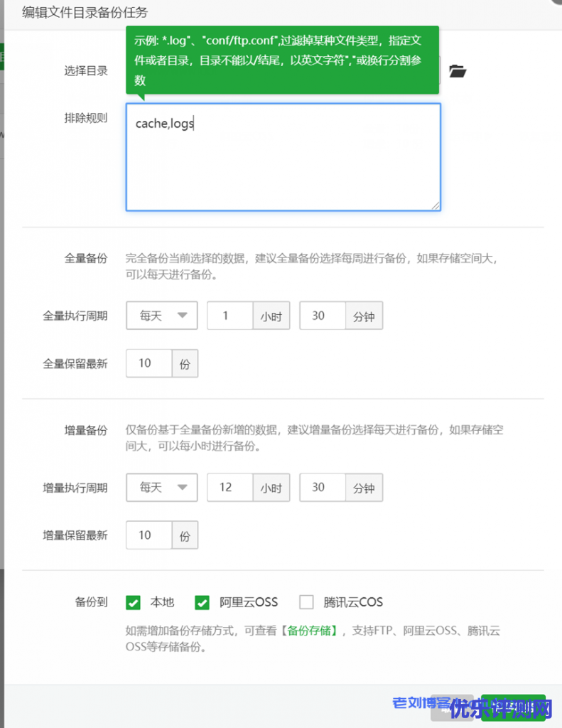Uncheck the 本地 backup destination checkbox
The width and height of the screenshot is (562, 728).
click(x=133, y=603)
